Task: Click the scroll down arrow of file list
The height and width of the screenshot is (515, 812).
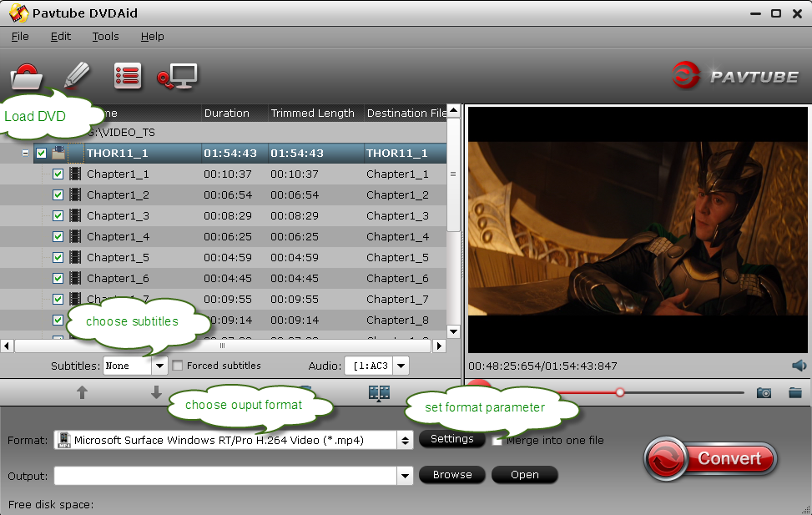Action: [453, 331]
